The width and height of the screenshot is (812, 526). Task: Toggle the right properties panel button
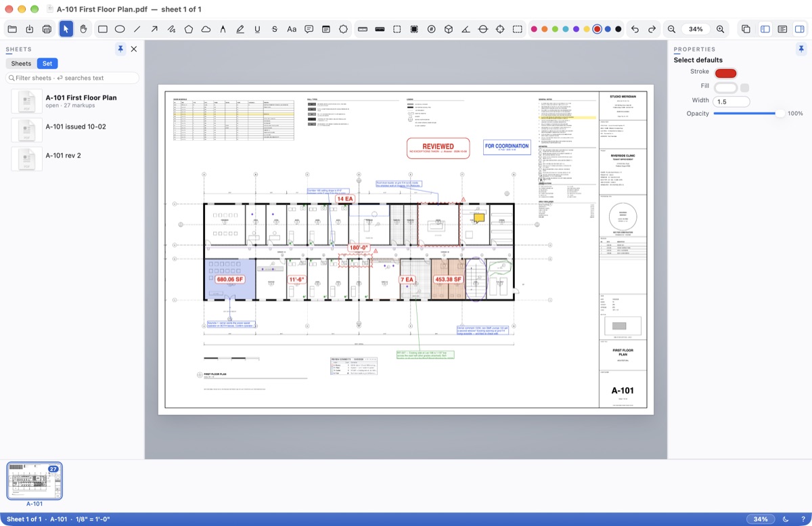click(x=799, y=29)
